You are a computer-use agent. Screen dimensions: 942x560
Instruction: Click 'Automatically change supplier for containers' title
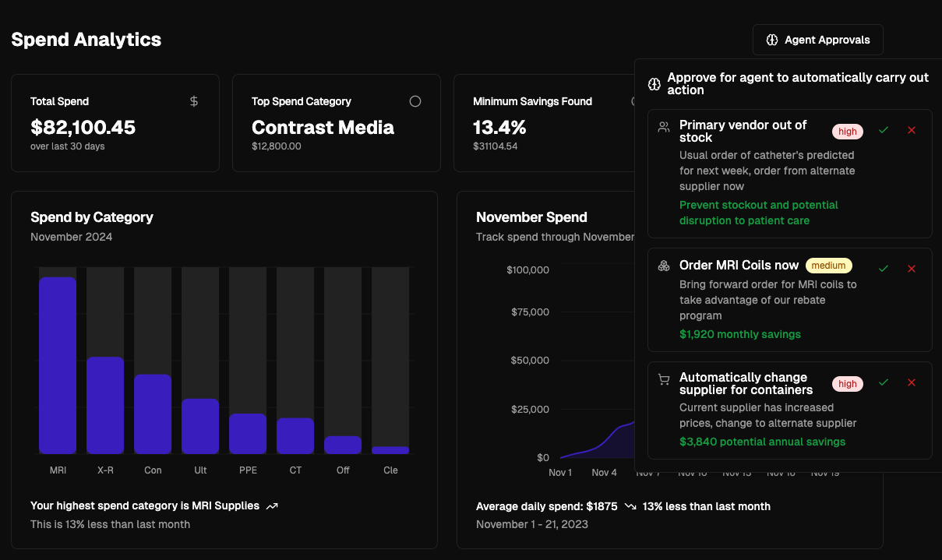[x=746, y=383]
